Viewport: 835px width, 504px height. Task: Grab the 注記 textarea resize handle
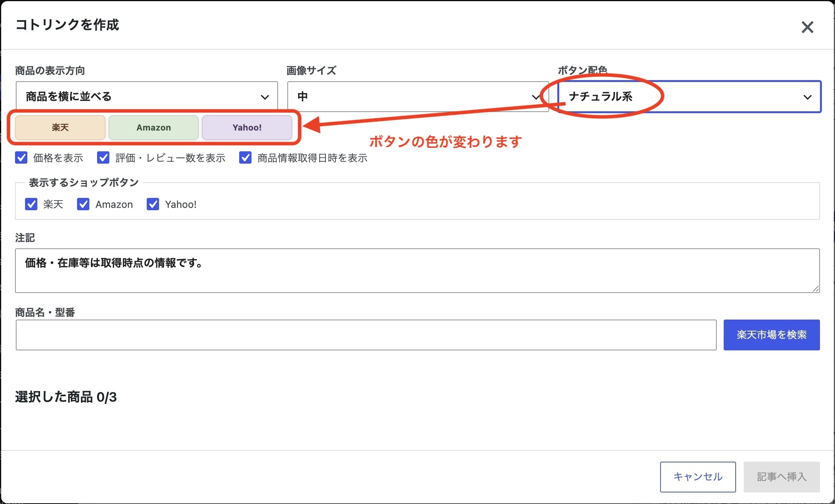pyautogui.click(x=815, y=288)
